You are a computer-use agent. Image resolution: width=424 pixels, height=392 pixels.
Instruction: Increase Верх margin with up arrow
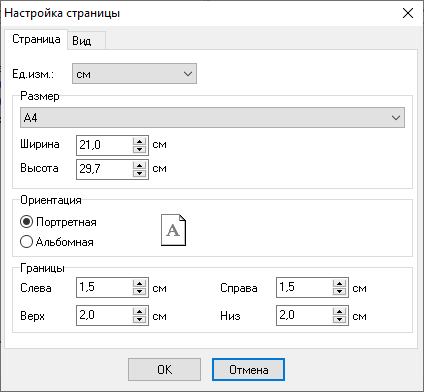click(139, 312)
